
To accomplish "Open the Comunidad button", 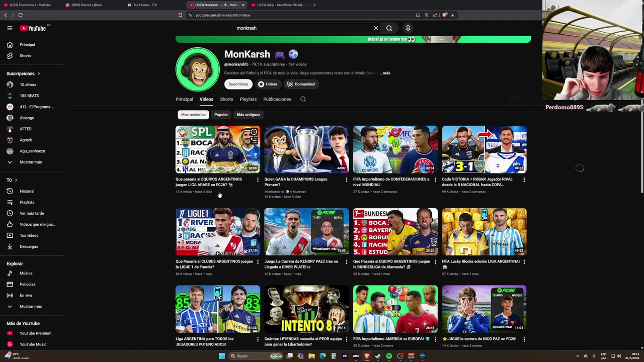I will click(301, 84).
